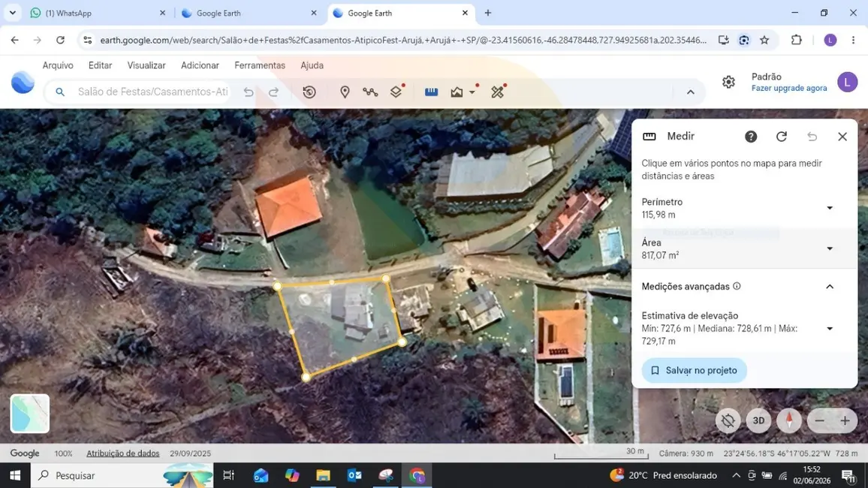This screenshot has height=488, width=868.
Task: Open the Editar menu
Action: pos(100,65)
